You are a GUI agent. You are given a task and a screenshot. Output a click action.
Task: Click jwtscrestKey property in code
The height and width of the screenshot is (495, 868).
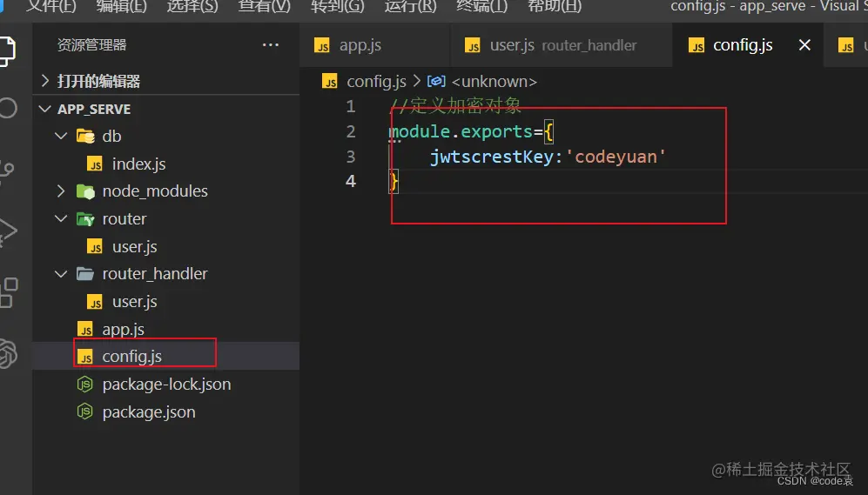492,157
